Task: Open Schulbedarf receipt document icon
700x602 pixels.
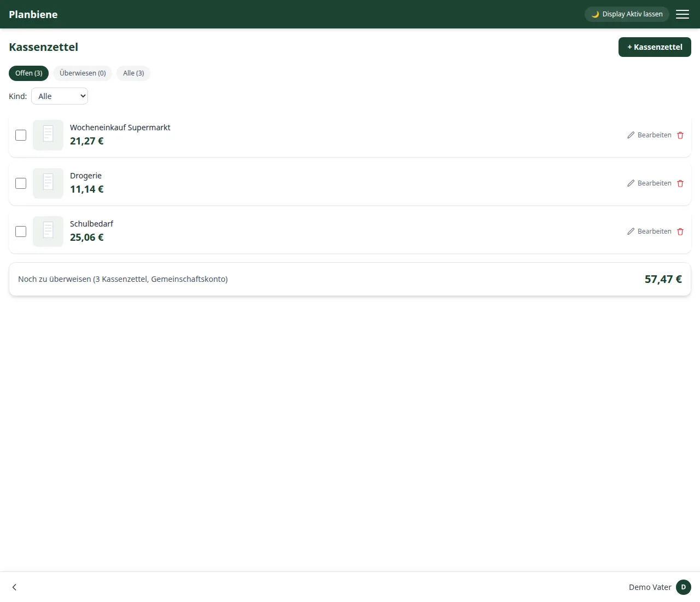Action: 48,231
